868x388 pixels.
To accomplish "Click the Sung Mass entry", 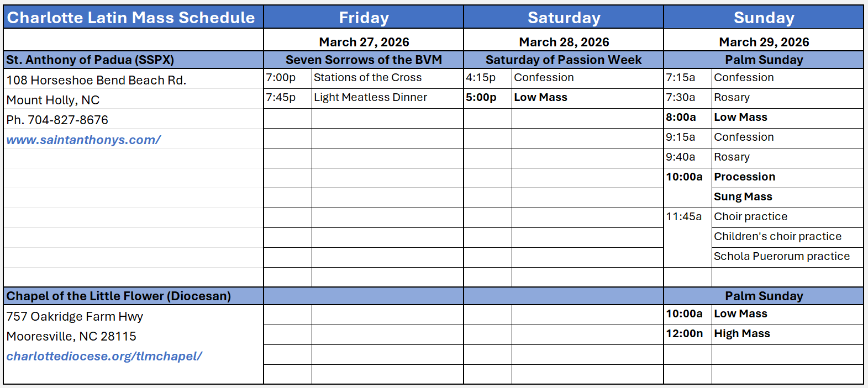I will (743, 197).
